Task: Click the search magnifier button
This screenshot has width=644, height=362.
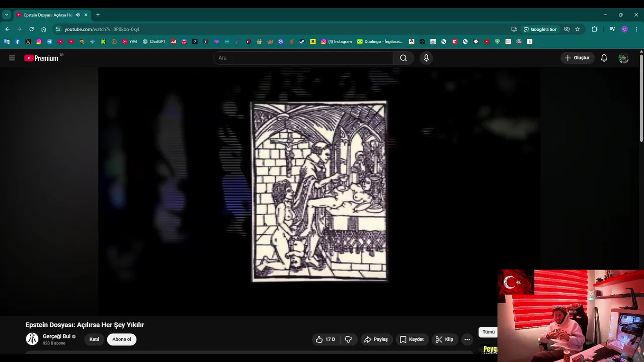Action: 404,58
